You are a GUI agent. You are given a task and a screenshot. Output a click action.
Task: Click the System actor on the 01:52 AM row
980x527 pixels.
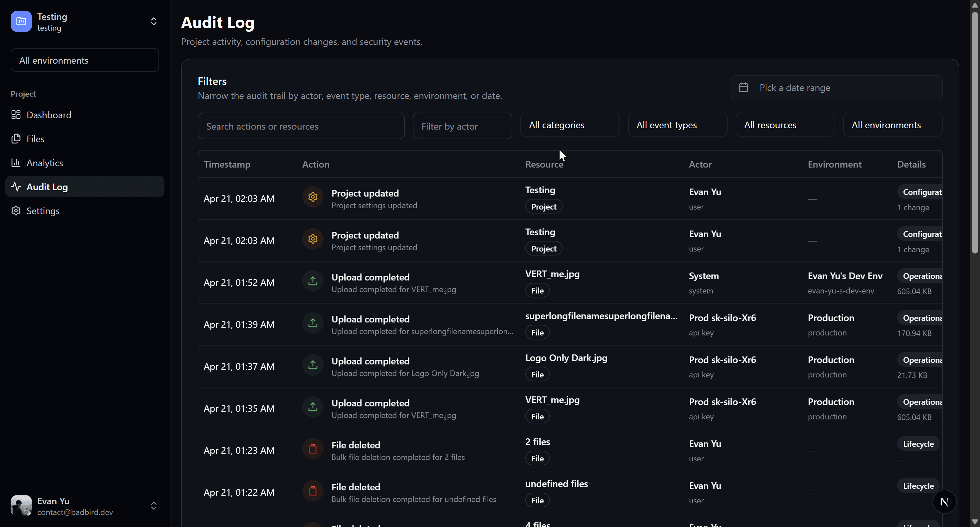pos(703,276)
